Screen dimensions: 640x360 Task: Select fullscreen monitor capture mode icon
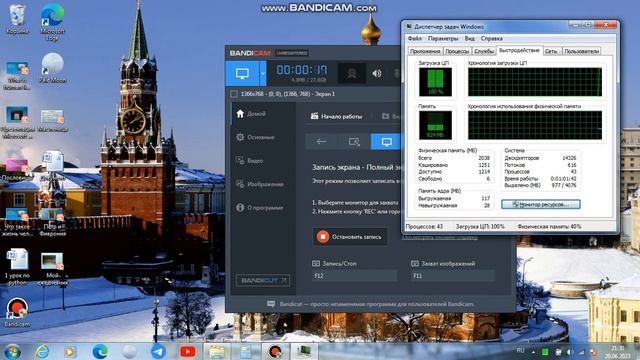tap(386, 142)
